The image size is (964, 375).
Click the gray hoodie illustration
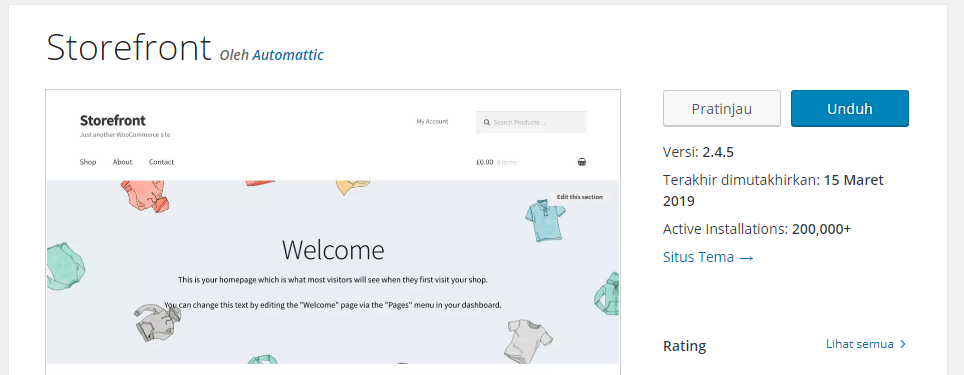click(x=158, y=323)
